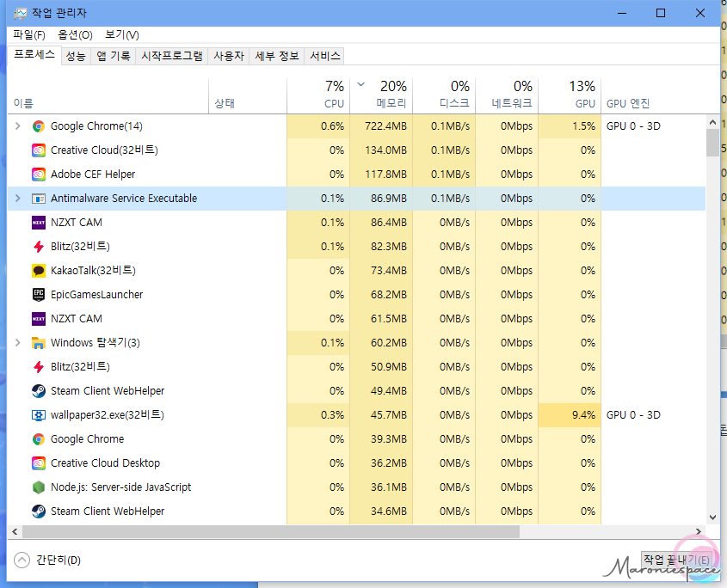The image size is (727, 588).
Task: Sort processes by the CPU column header
Action: tap(318, 95)
